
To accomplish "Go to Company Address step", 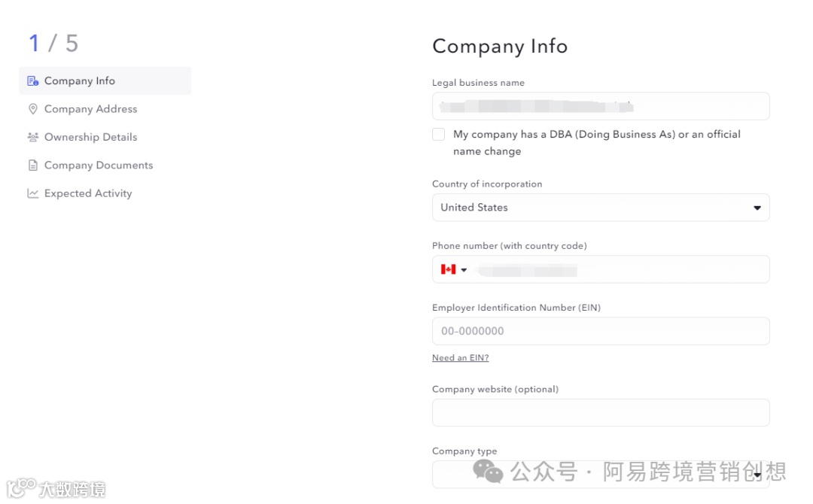I will click(90, 109).
